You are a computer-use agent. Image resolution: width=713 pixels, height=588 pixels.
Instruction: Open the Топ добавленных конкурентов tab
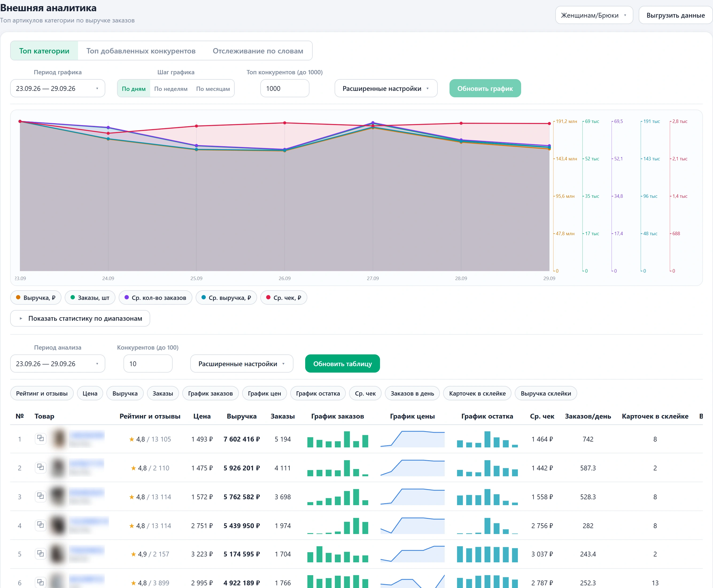pos(141,51)
